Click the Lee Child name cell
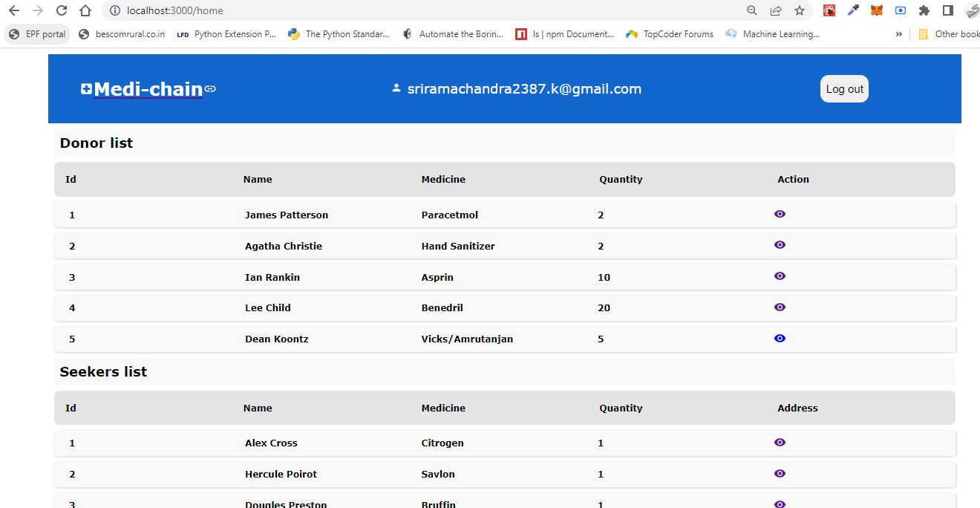Image resolution: width=980 pixels, height=508 pixels. click(x=268, y=308)
